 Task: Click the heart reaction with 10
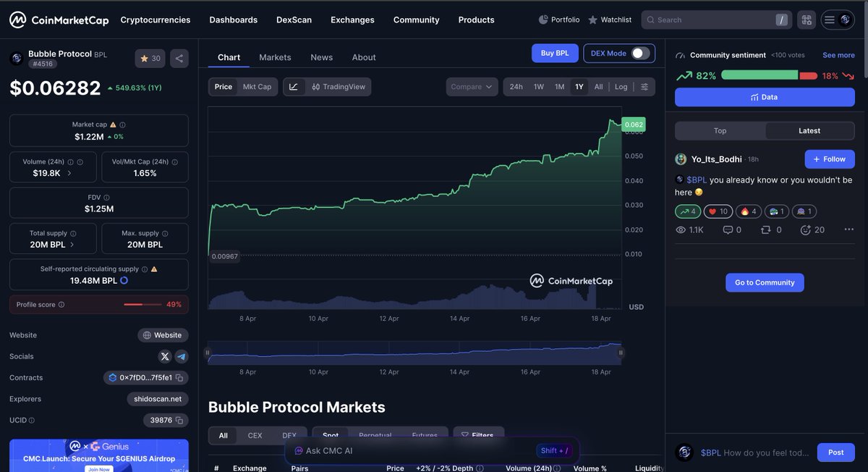718,211
